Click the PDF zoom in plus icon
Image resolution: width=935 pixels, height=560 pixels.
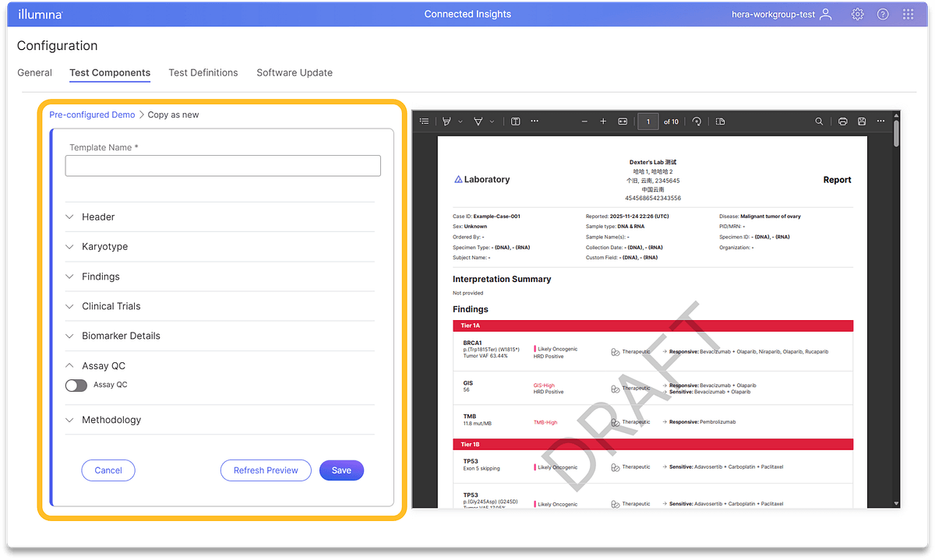tap(603, 122)
